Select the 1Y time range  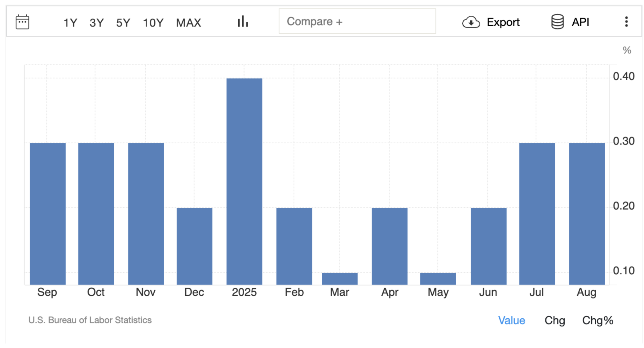click(x=70, y=23)
